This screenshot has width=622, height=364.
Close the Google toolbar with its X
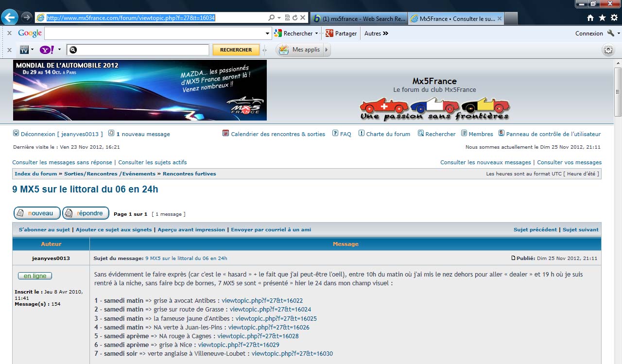pos(9,34)
